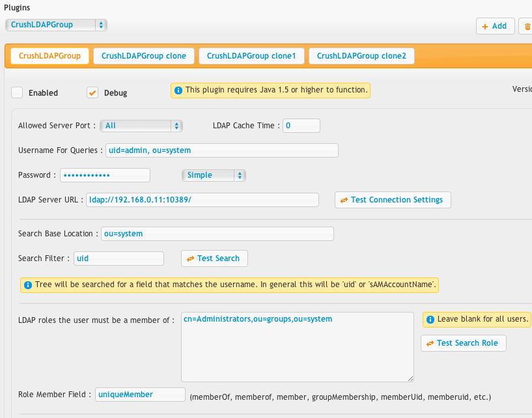Click the Role Member Field input
Screen dimensions: 532x418
pyautogui.click(x=140, y=395)
